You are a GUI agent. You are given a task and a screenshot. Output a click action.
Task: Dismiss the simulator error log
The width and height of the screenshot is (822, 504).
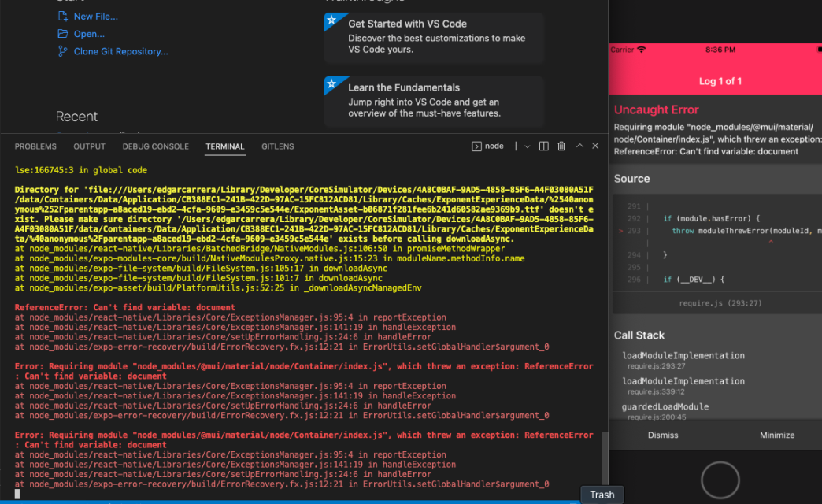tap(662, 435)
